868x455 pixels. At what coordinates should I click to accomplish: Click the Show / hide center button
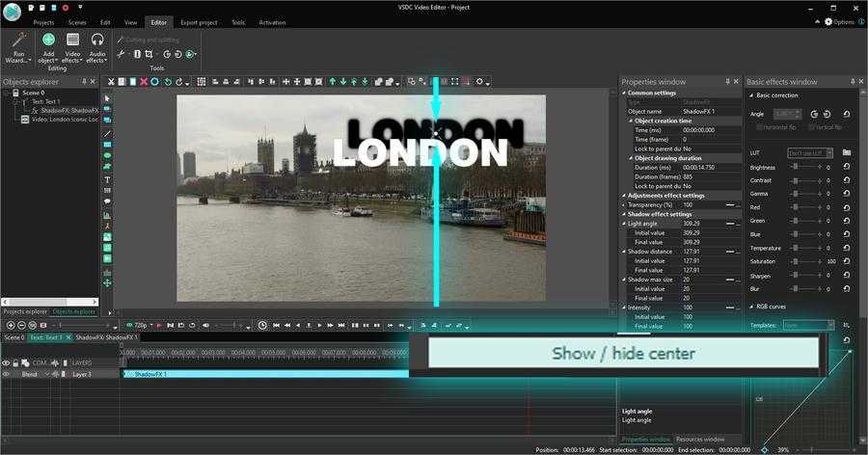(x=622, y=353)
